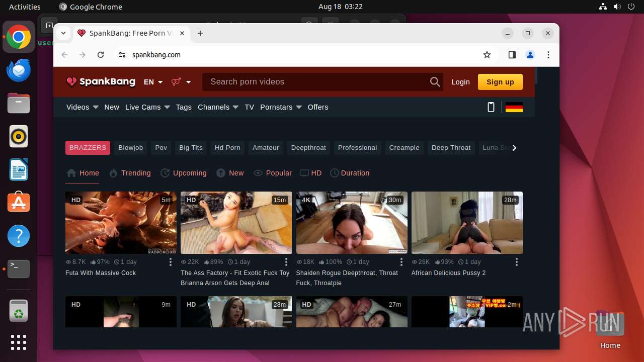Open the Activities overview
Viewport: 644px width, 362px height.
click(25, 7)
